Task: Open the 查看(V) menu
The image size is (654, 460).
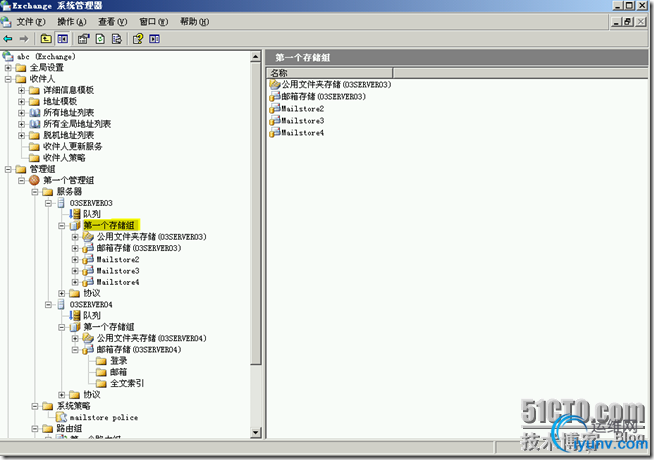Action: point(112,22)
